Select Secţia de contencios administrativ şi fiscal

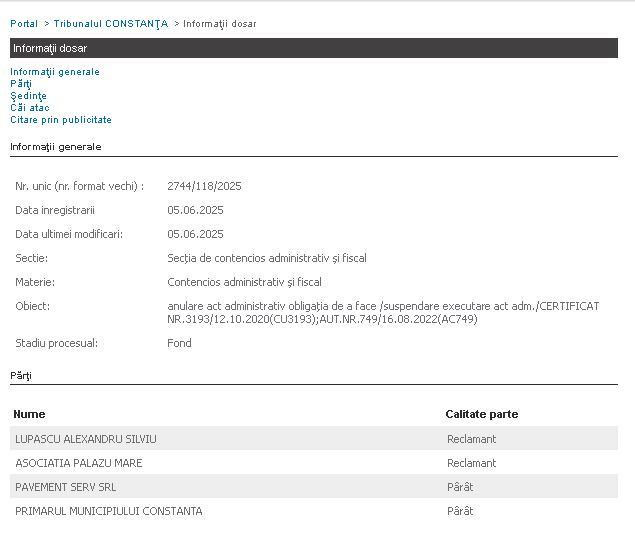click(x=267, y=258)
